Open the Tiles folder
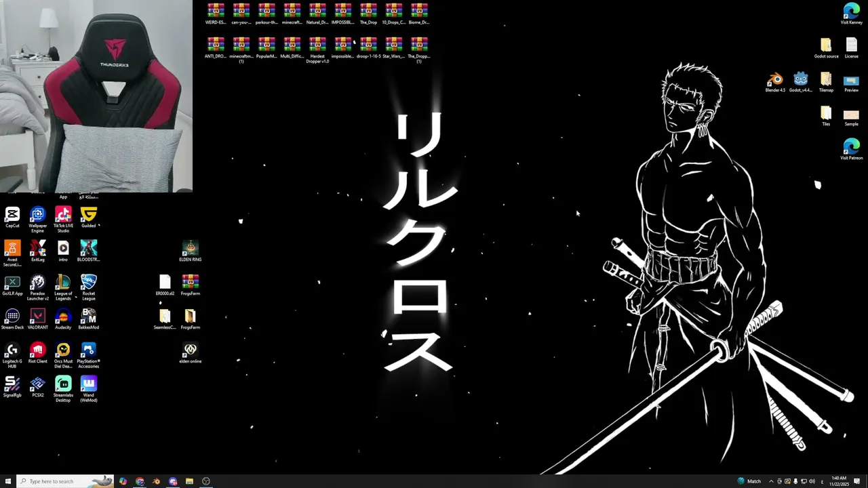Image resolution: width=868 pixels, height=488 pixels. pyautogui.click(x=826, y=117)
